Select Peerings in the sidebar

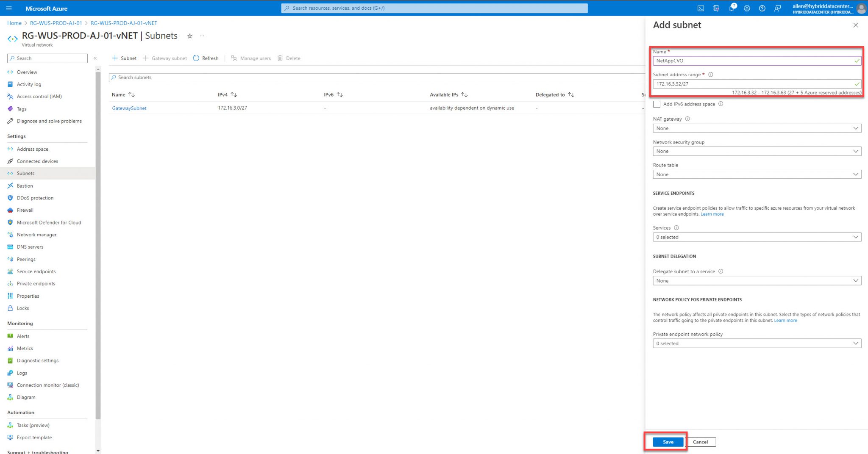coord(26,259)
